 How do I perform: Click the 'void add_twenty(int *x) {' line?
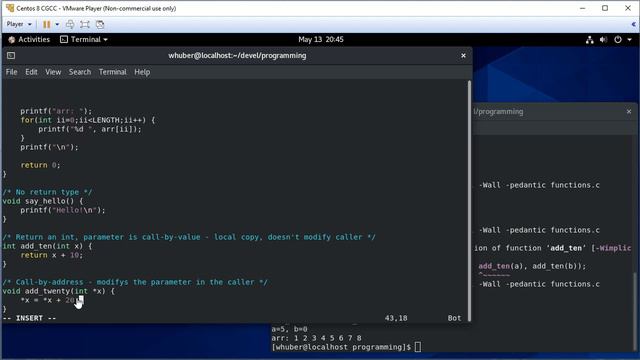point(59,291)
